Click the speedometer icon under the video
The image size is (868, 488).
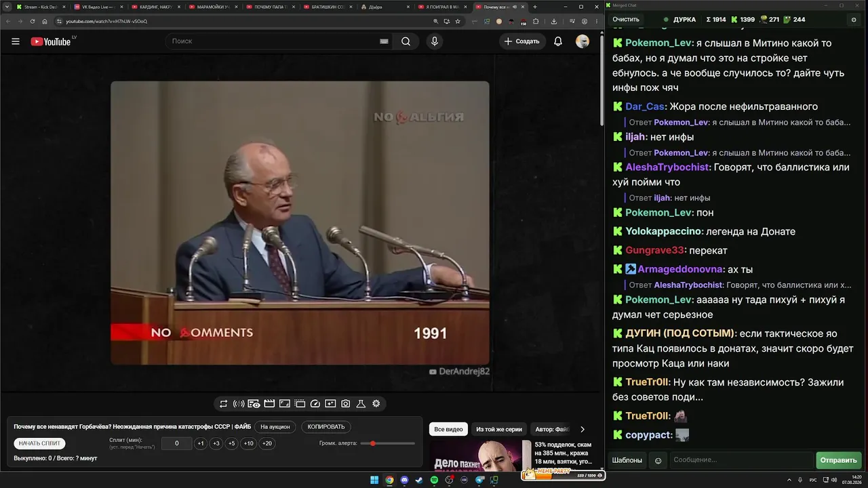[x=315, y=404]
